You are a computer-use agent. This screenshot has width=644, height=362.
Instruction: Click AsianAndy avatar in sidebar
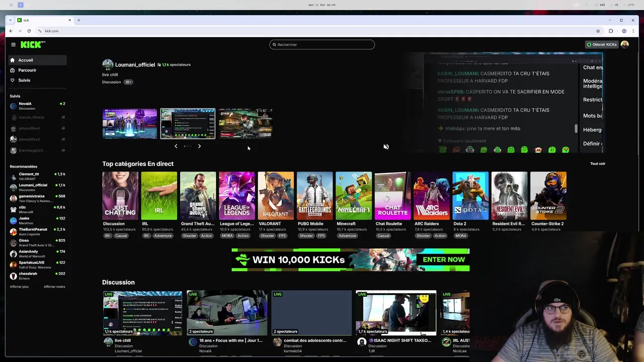pyautogui.click(x=14, y=253)
